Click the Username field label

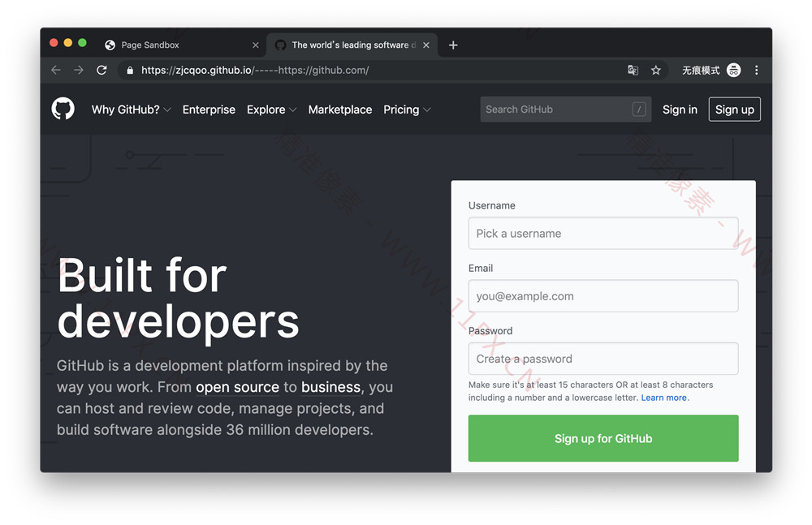coord(492,205)
